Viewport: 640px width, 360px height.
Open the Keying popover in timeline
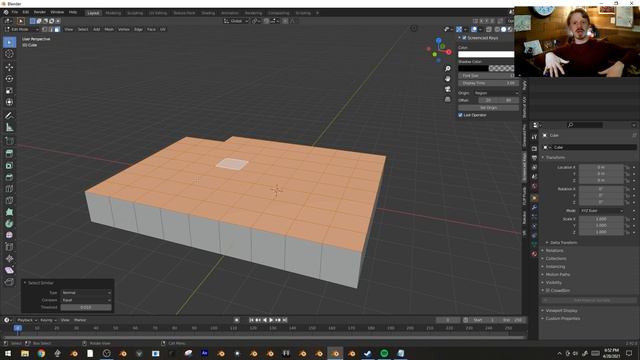[48, 320]
